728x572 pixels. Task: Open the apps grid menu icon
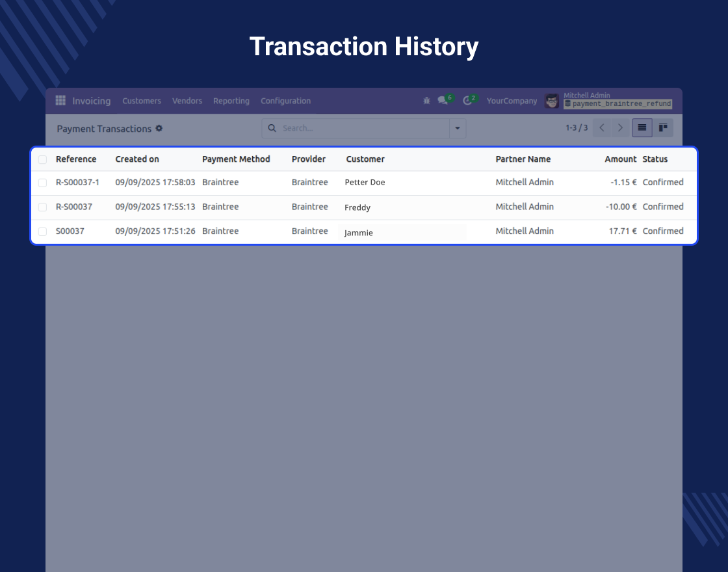(x=60, y=100)
